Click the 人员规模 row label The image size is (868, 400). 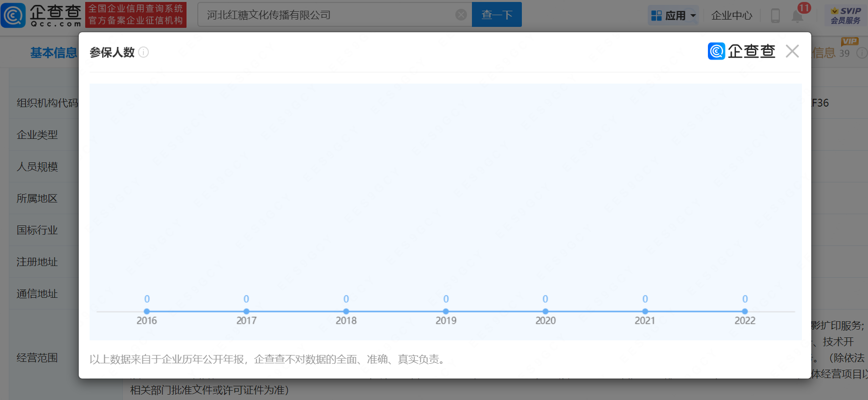coord(37,167)
